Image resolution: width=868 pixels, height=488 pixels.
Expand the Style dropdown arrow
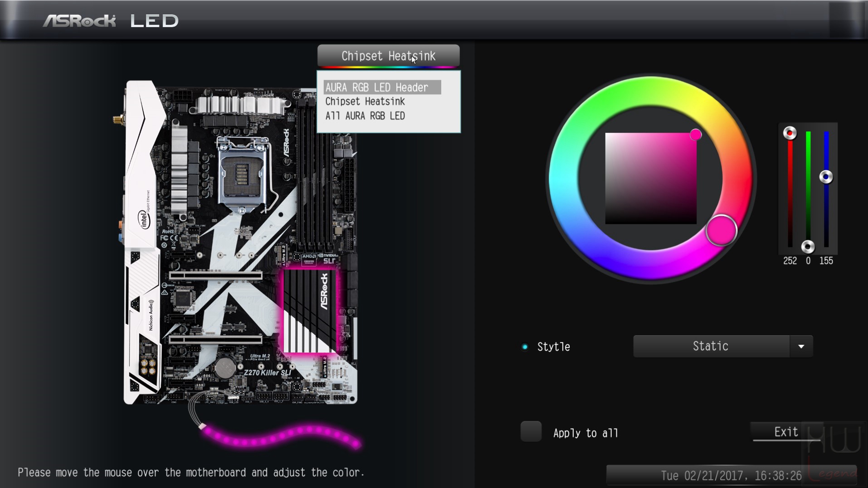coord(801,346)
